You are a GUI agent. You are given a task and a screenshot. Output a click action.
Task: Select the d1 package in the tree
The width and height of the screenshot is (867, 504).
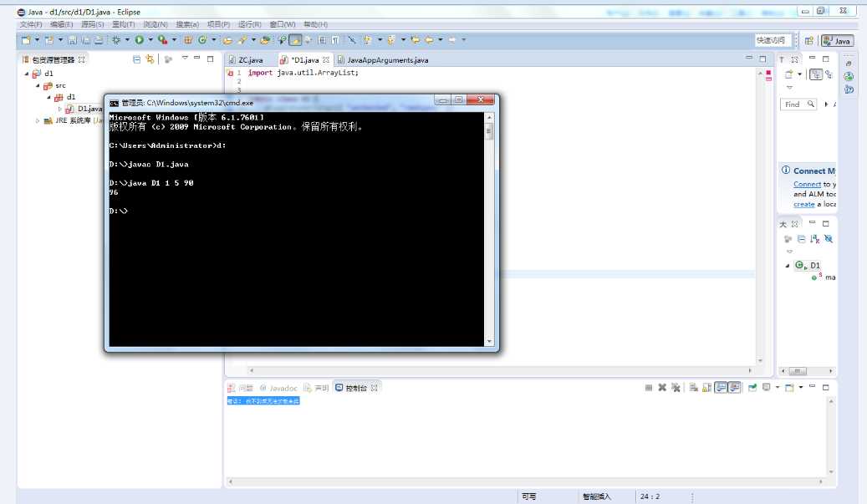click(65, 97)
